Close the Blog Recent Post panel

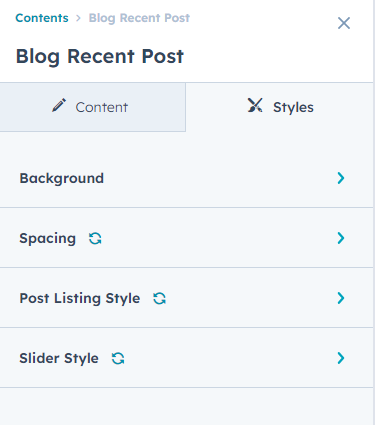(344, 23)
